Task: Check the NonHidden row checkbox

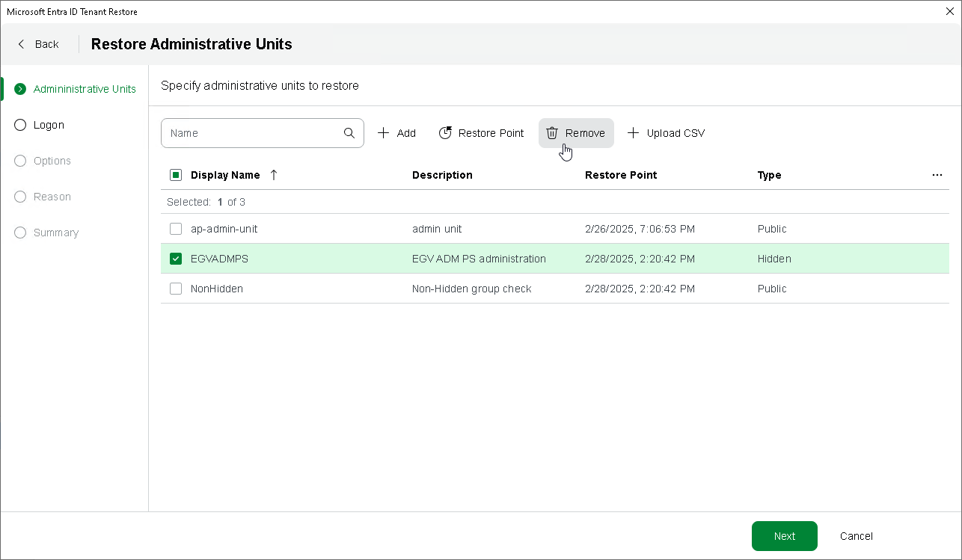Action: click(x=176, y=289)
